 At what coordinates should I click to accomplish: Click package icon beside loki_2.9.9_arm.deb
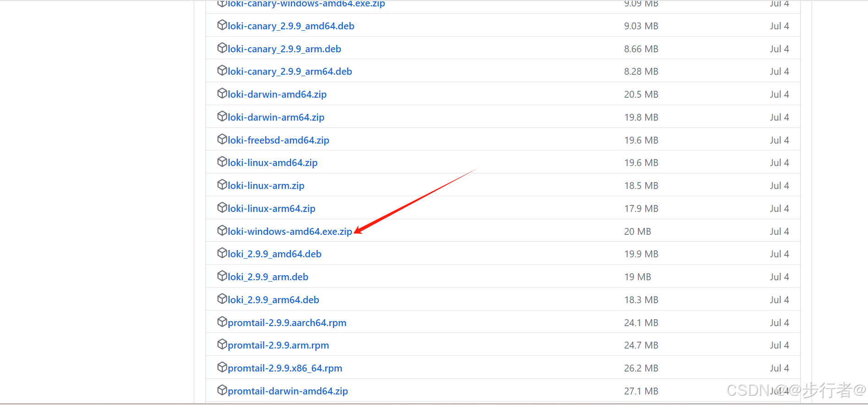coord(222,276)
